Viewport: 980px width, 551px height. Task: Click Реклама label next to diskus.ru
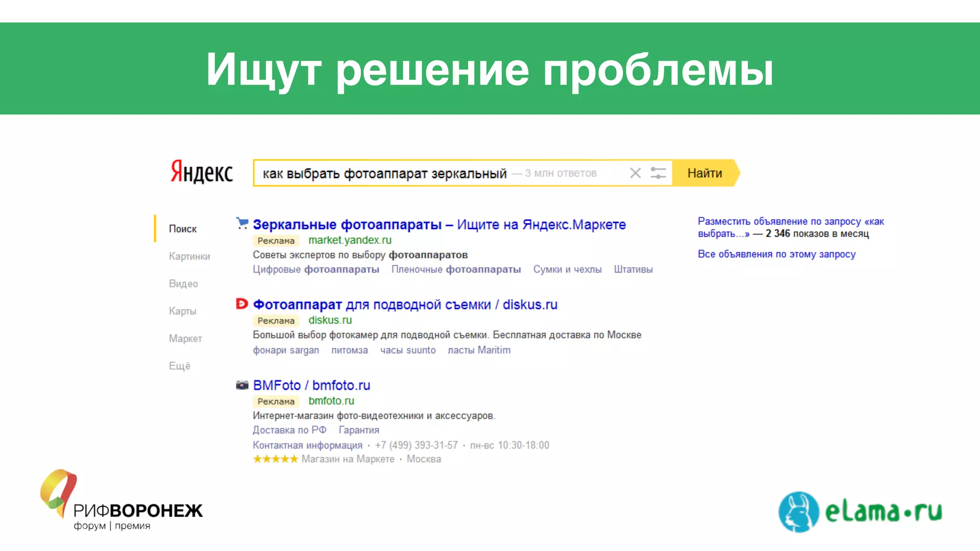pos(276,320)
